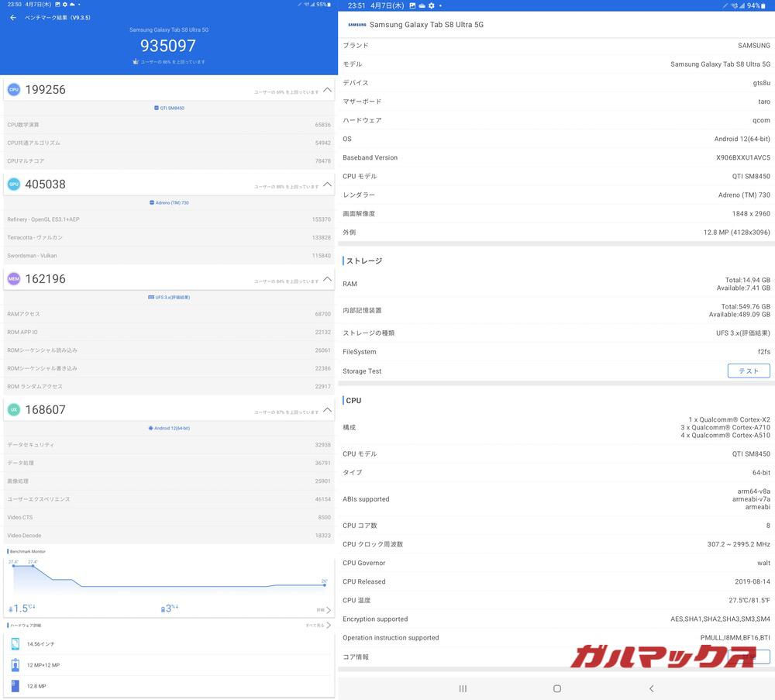Tap the home circle in the navigation bar
Screen dimensions: 775x700
pyautogui.click(x=557, y=688)
